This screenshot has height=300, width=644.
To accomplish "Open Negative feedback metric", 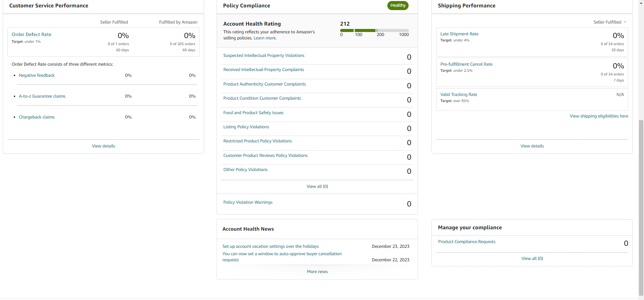I will click(37, 75).
